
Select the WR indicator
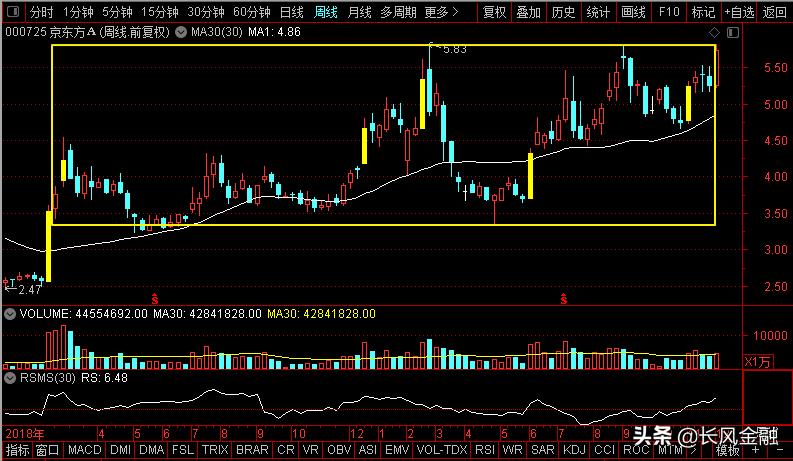[512, 449]
